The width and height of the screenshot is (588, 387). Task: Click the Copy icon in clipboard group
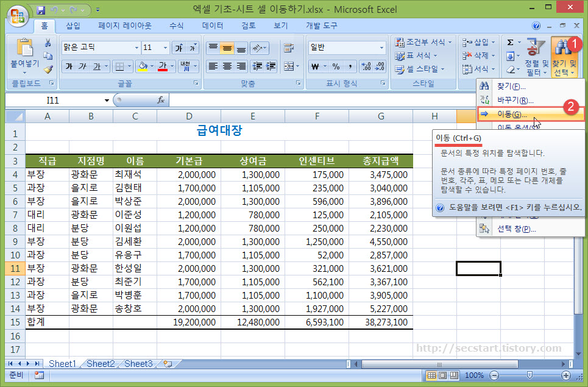[x=48, y=56]
